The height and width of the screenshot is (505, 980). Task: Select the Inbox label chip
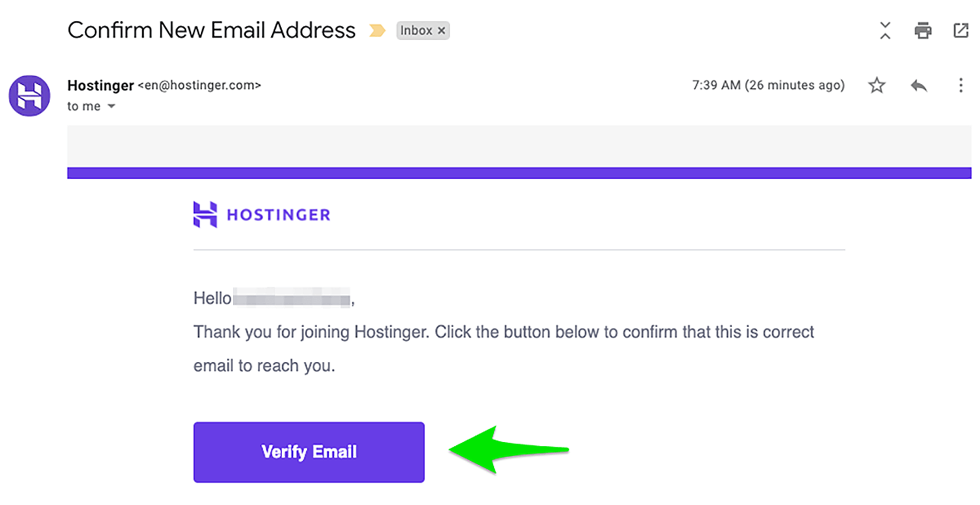pos(417,31)
